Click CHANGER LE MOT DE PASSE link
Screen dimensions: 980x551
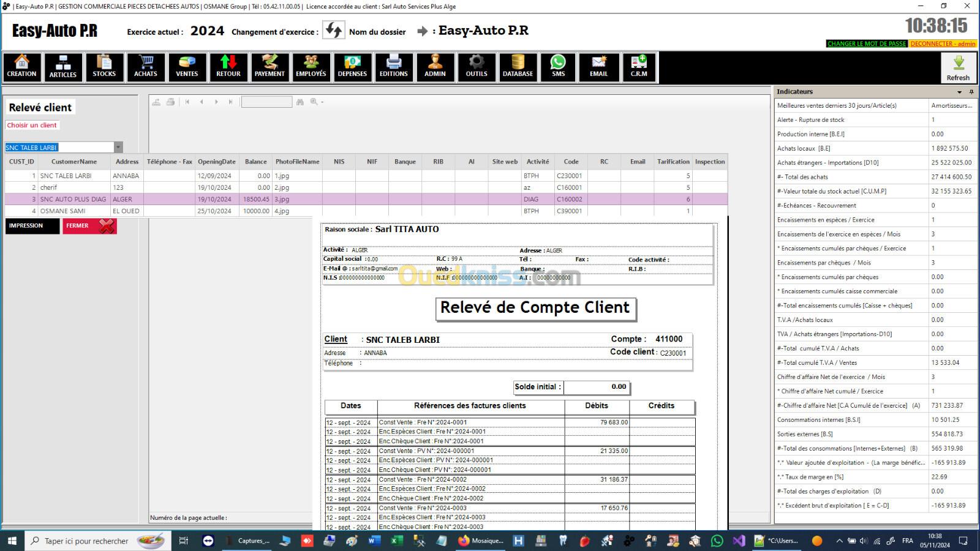point(866,43)
